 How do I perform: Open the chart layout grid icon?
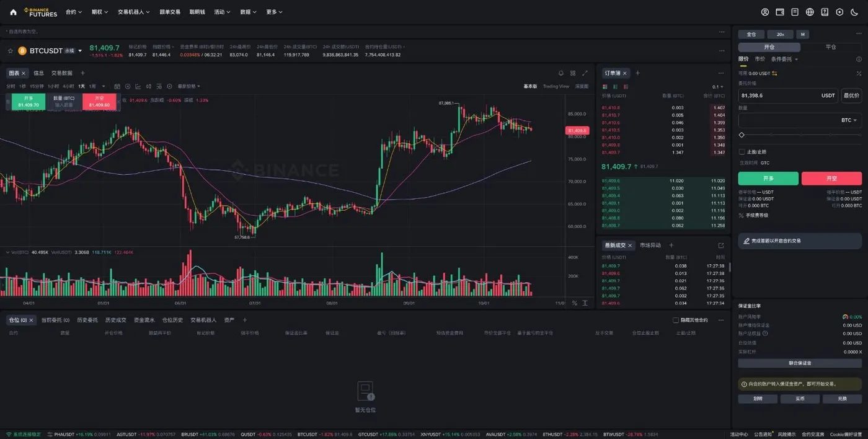click(x=573, y=73)
